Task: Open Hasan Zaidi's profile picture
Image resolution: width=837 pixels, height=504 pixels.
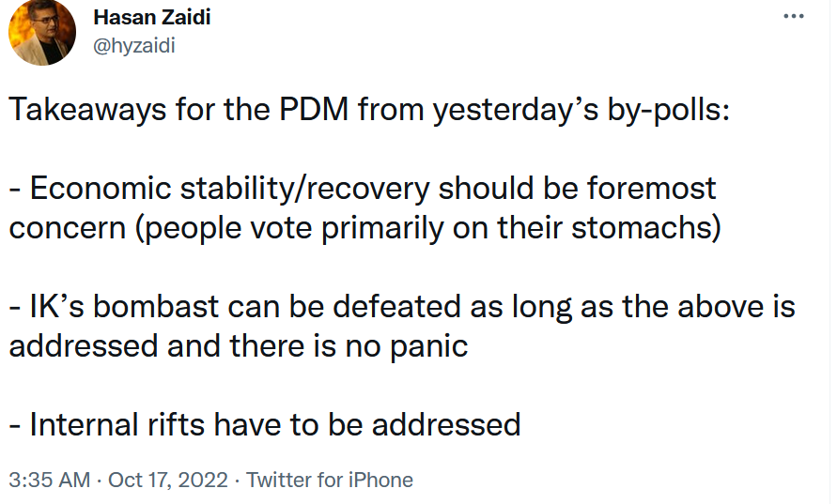Action: pyautogui.click(x=42, y=33)
